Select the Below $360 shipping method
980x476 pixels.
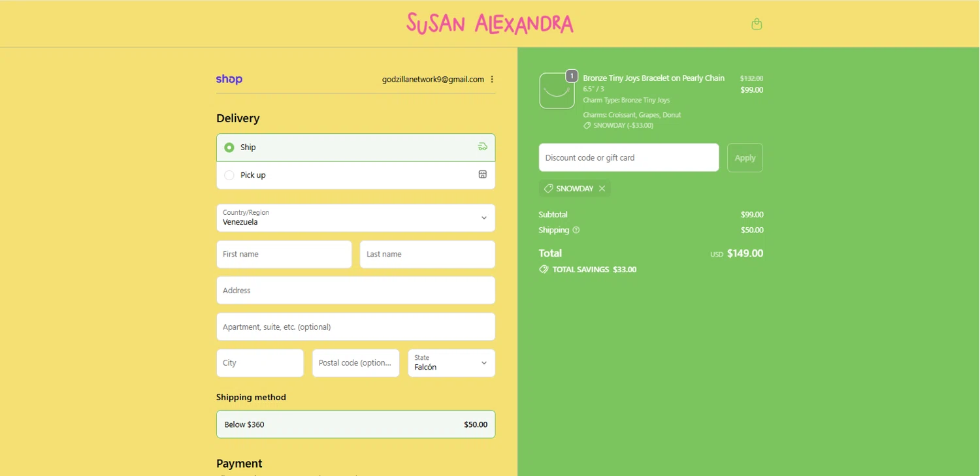tap(356, 424)
